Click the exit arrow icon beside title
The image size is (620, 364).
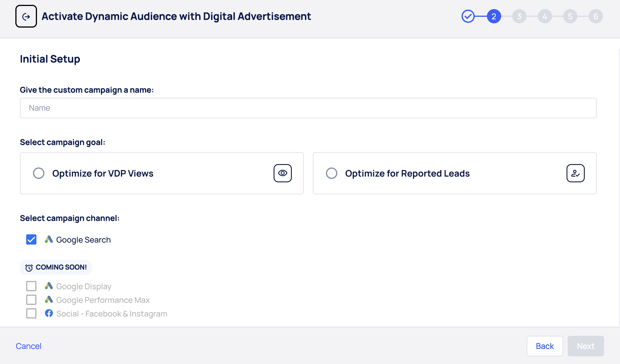click(26, 16)
